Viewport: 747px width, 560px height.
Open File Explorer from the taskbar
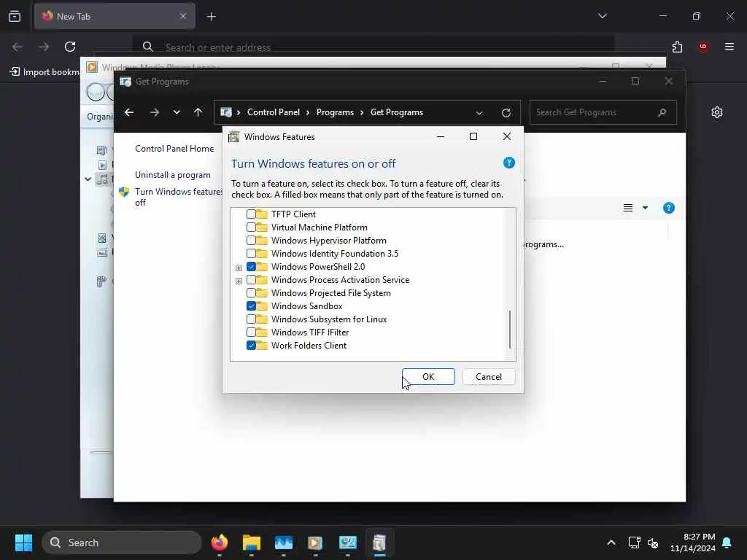click(x=252, y=542)
